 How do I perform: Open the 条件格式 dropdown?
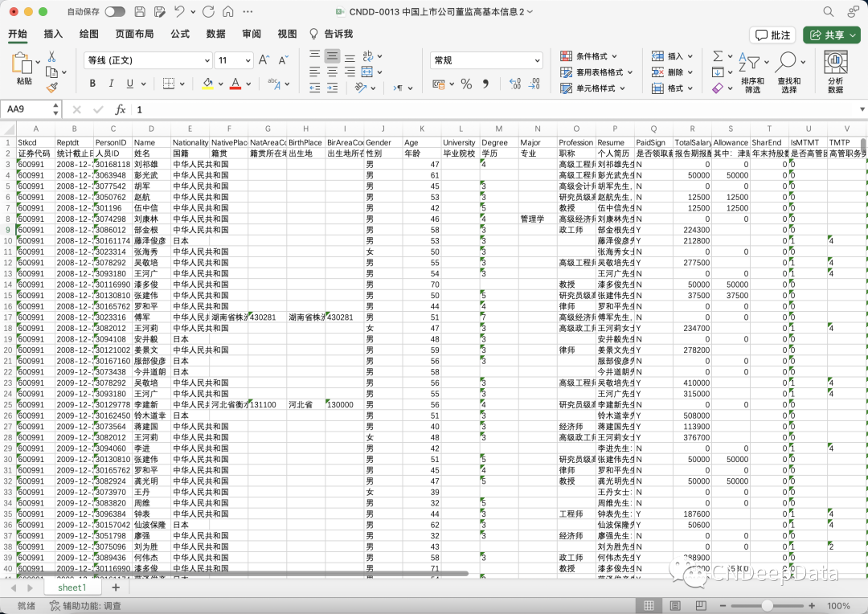[x=588, y=56]
